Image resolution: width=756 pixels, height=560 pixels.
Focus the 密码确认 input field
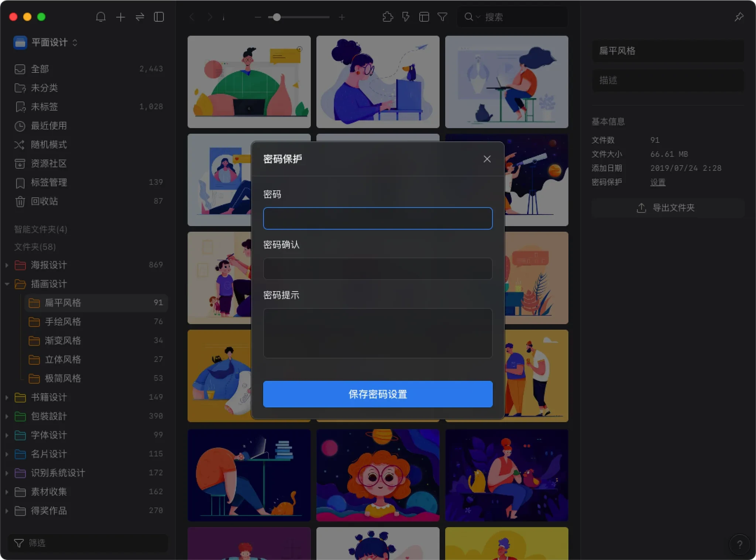[x=378, y=269]
